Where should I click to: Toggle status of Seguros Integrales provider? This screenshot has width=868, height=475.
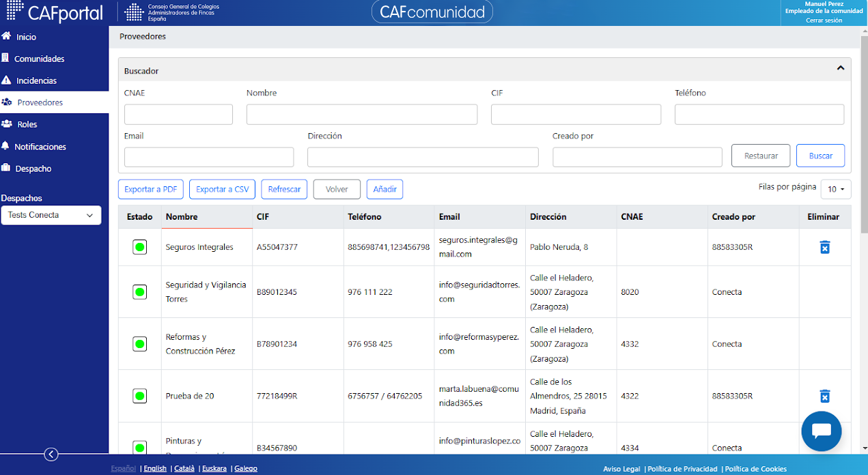click(x=139, y=247)
